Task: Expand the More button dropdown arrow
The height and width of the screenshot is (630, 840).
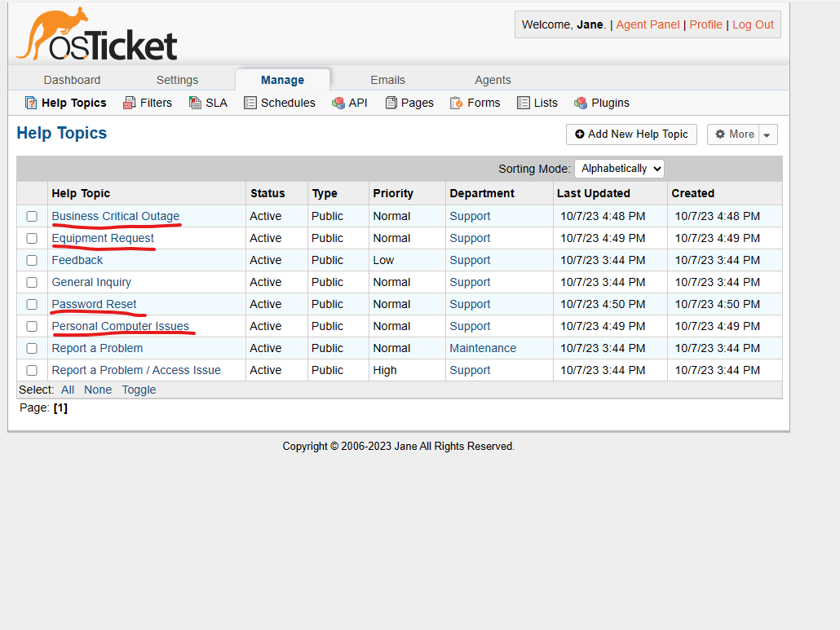Action: point(767,134)
